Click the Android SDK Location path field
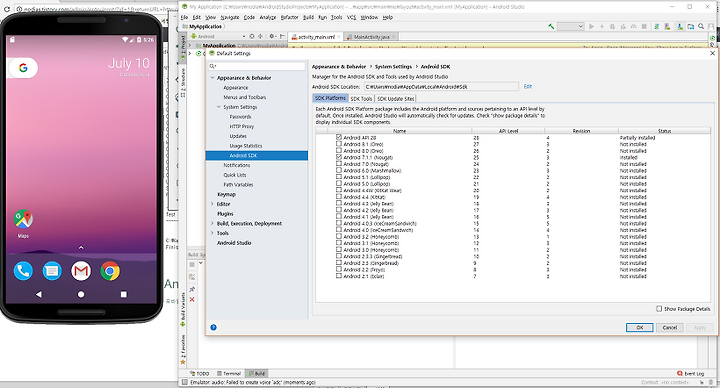The width and height of the screenshot is (720, 388). tap(442, 86)
